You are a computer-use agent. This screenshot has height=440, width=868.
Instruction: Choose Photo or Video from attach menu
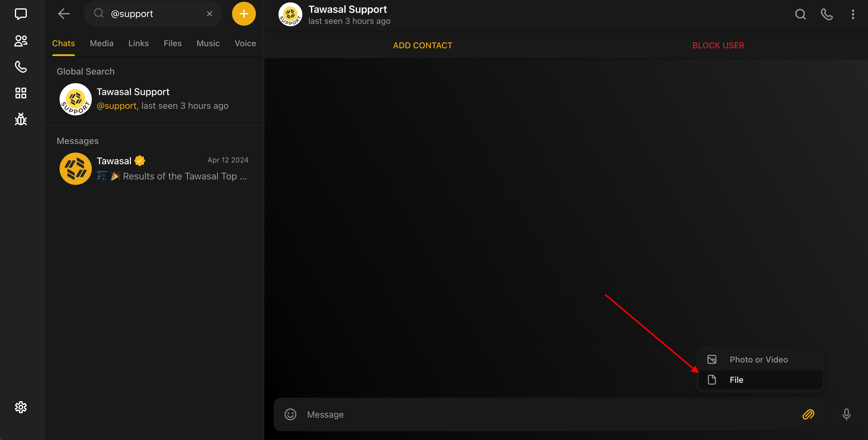point(760,360)
